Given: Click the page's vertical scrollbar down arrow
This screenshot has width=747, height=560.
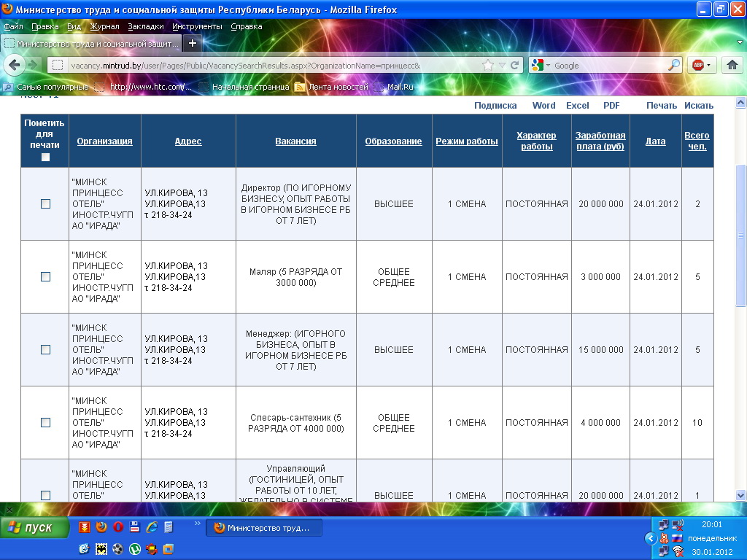Looking at the screenshot, I should point(741,495).
